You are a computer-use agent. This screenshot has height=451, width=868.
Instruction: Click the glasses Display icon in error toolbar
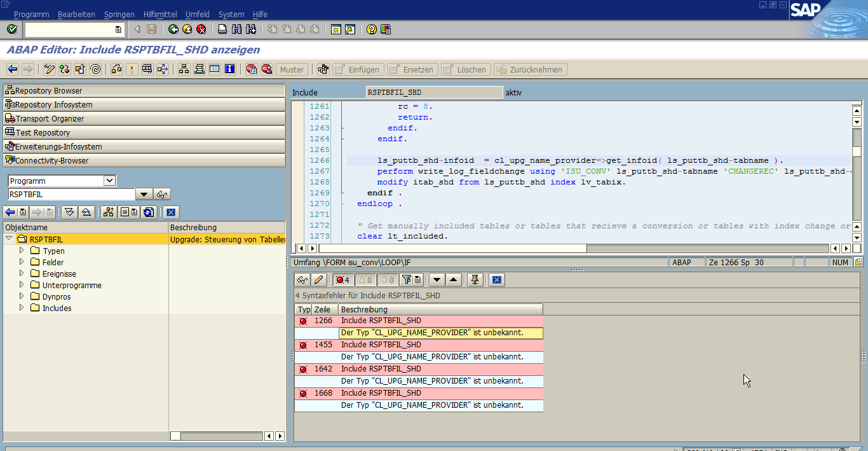[302, 280]
